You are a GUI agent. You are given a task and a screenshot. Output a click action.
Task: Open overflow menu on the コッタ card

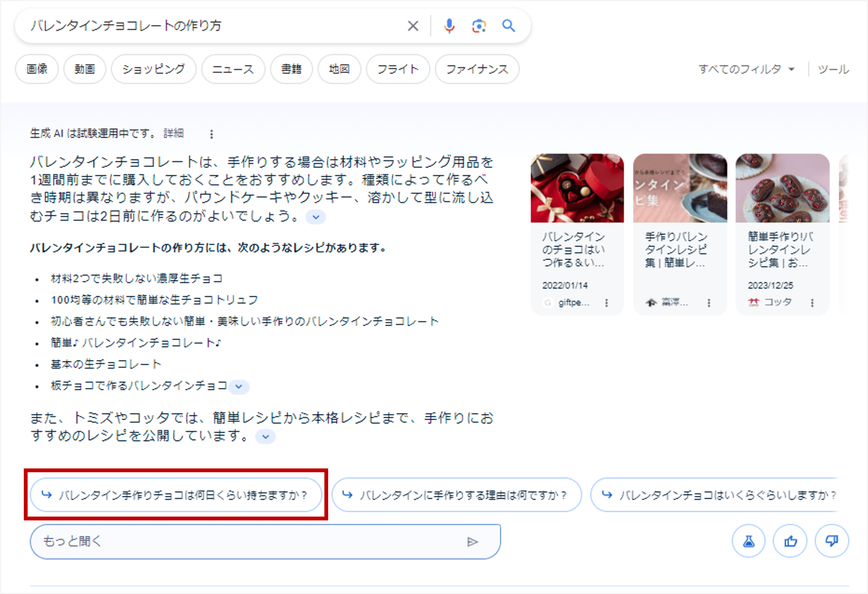click(x=813, y=302)
